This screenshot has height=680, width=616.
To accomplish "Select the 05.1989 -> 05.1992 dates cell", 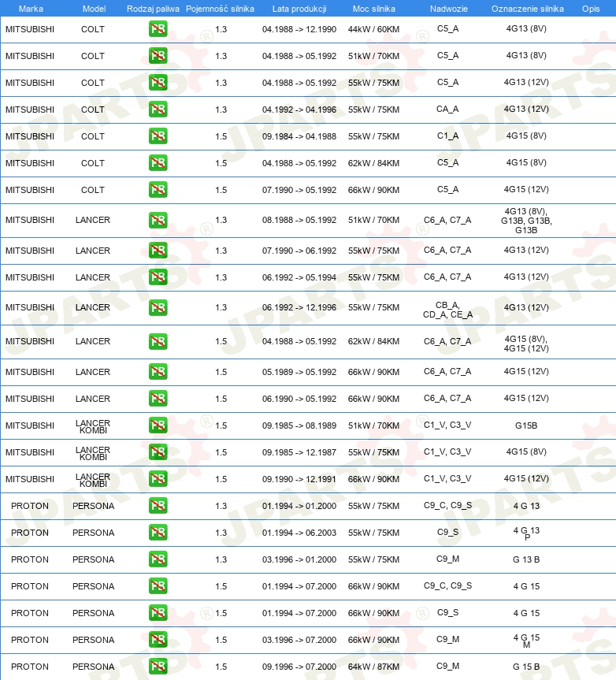I will 299,372.
